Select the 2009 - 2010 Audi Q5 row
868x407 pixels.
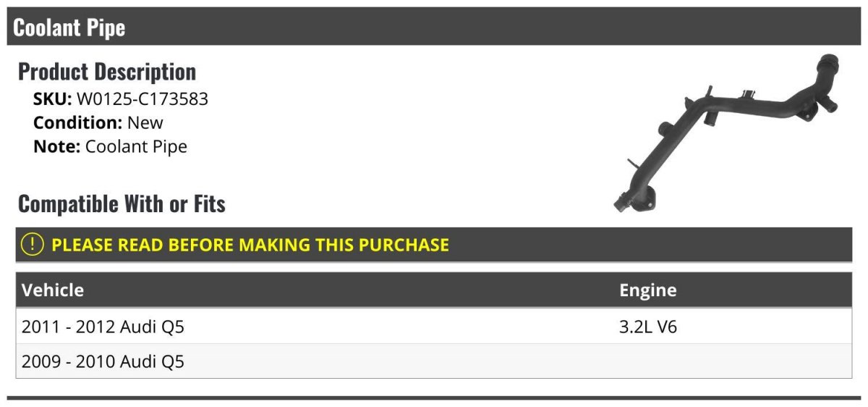[434, 361]
